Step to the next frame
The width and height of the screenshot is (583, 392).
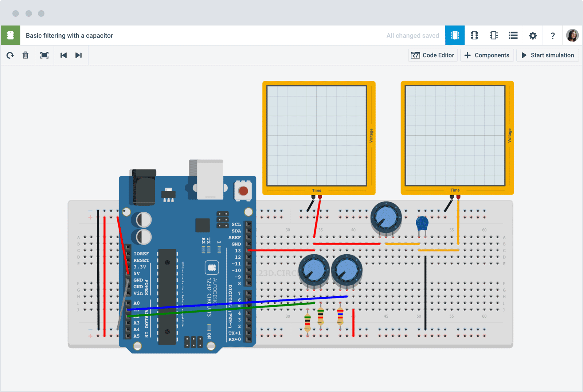(78, 55)
